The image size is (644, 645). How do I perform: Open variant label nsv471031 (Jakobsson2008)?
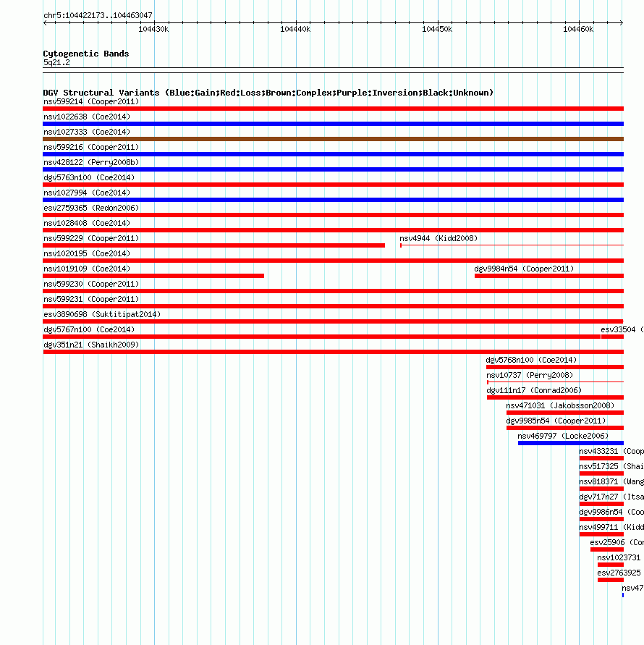(x=560, y=406)
